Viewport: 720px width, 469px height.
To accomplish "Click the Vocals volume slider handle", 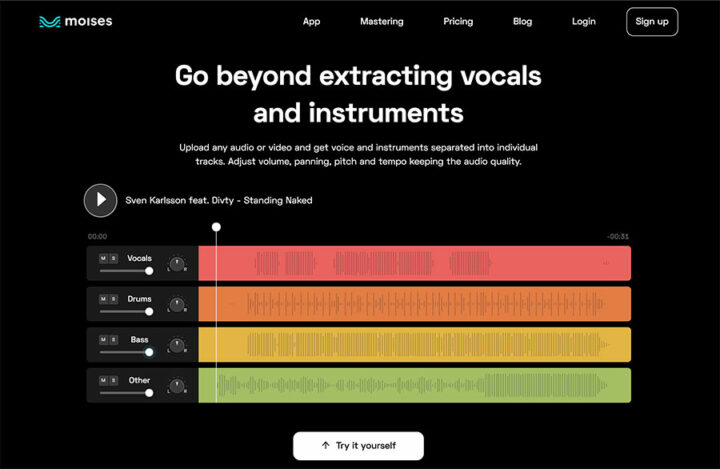I will coord(149,270).
